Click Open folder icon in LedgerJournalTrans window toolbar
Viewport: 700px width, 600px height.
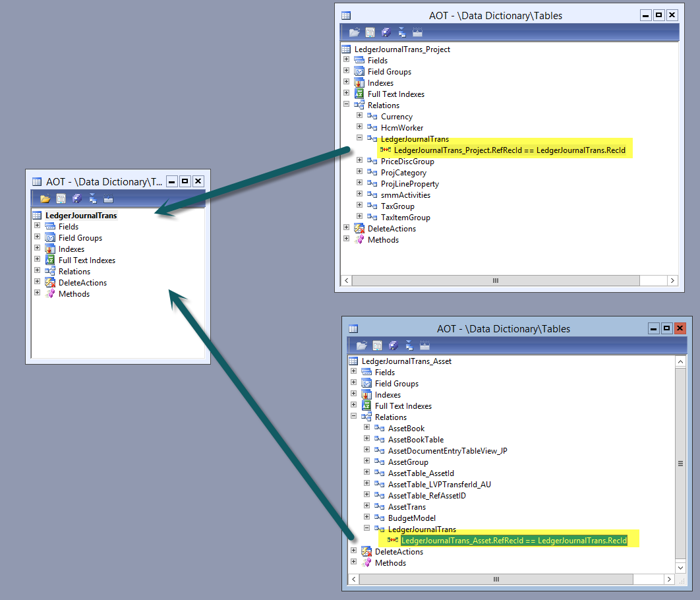pos(45,198)
